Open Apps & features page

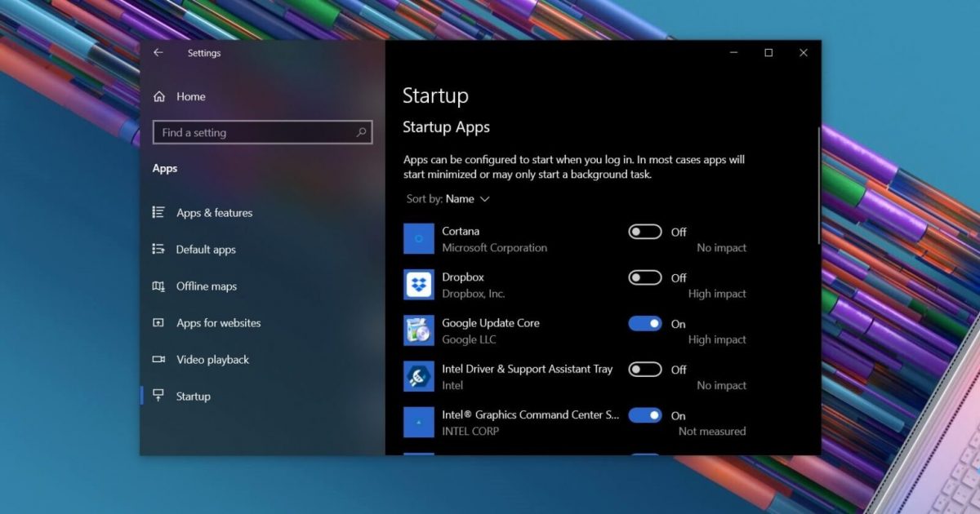point(214,213)
